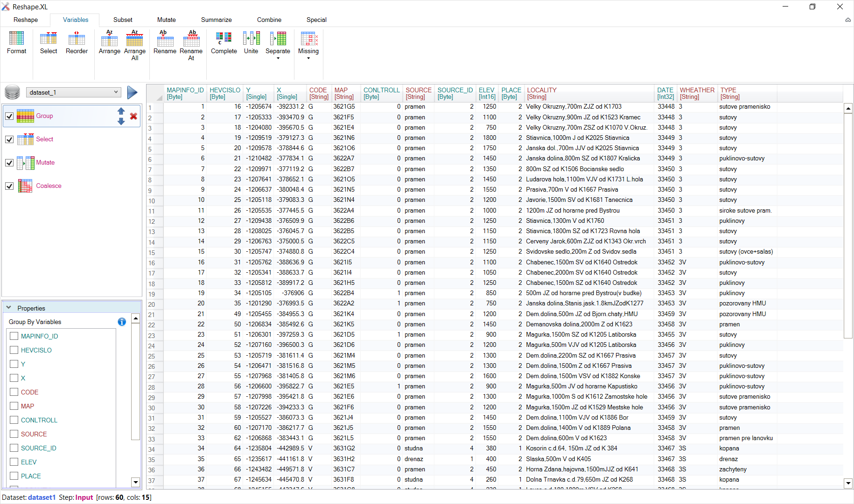Select the Mutate step label in pipeline
Image resolution: width=854 pixels, height=504 pixels.
(45, 163)
